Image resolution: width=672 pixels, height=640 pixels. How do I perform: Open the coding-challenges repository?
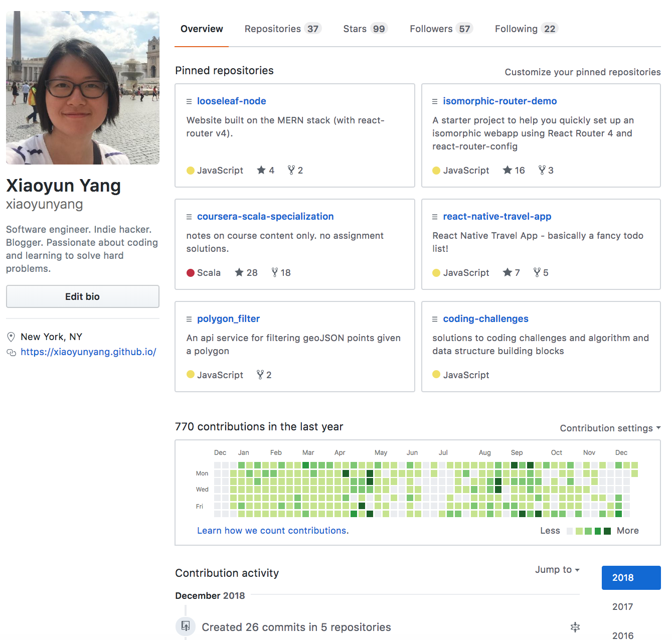[486, 319]
